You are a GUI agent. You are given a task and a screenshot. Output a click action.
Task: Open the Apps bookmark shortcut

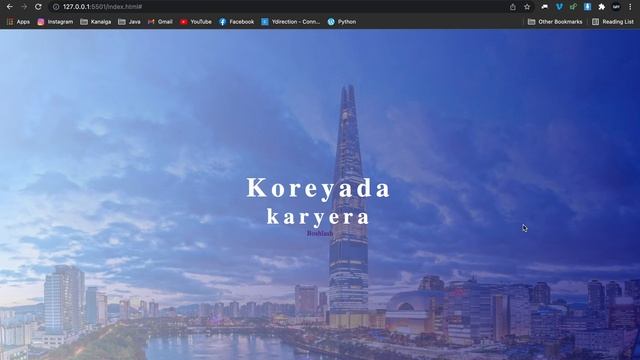point(18,22)
